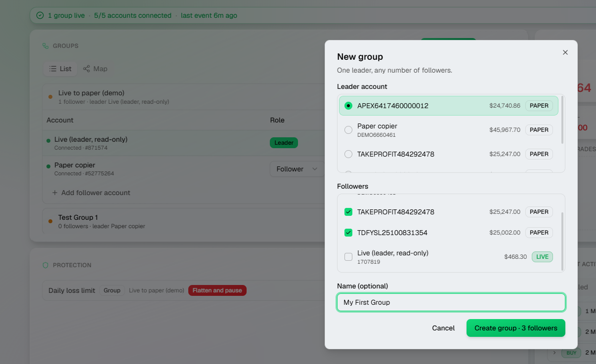Click the Daily loss limit label
596x364 pixels.
[72, 290]
